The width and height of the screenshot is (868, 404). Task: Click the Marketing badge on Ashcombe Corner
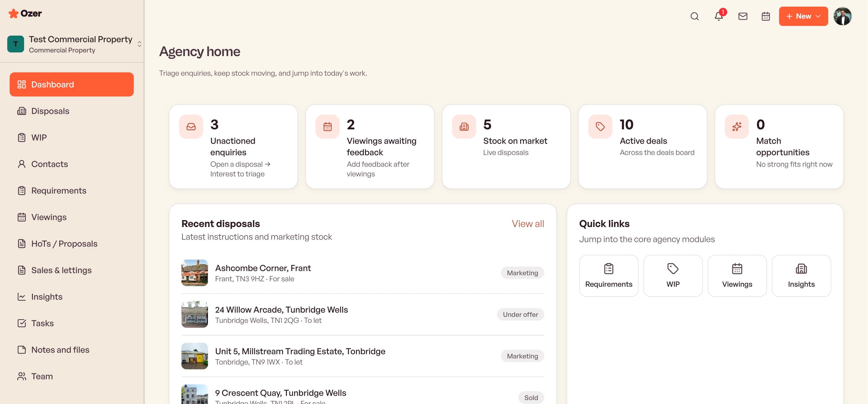click(x=522, y=273)
